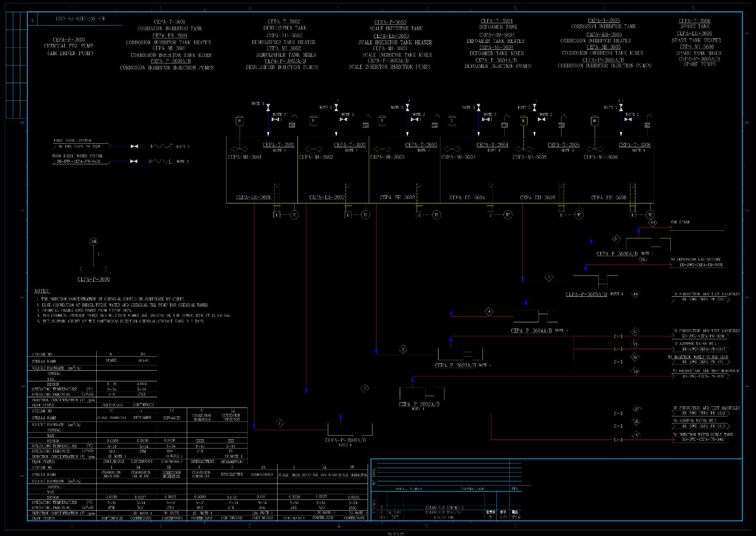Click the 1A diamond near the injection water surge tank

pos(636,435)
